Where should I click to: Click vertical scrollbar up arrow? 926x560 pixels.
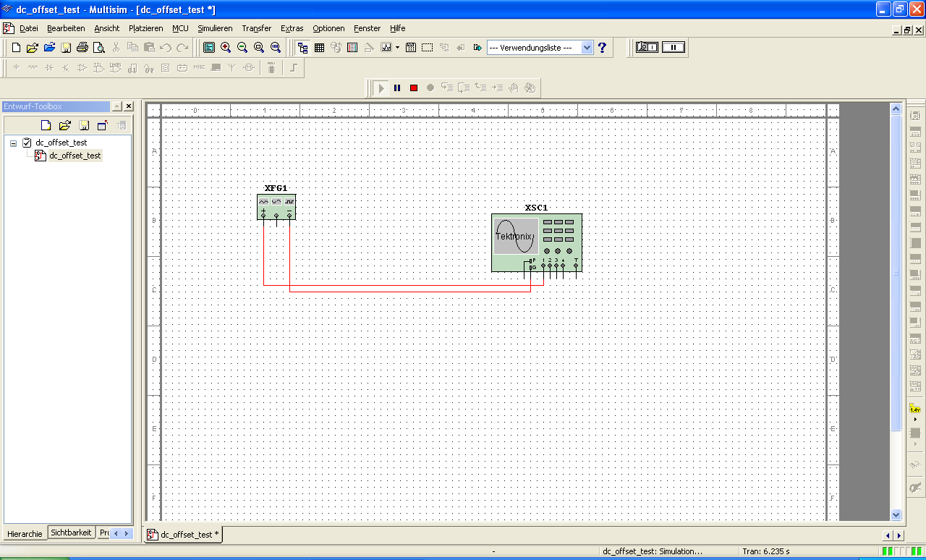coord(896,109)
